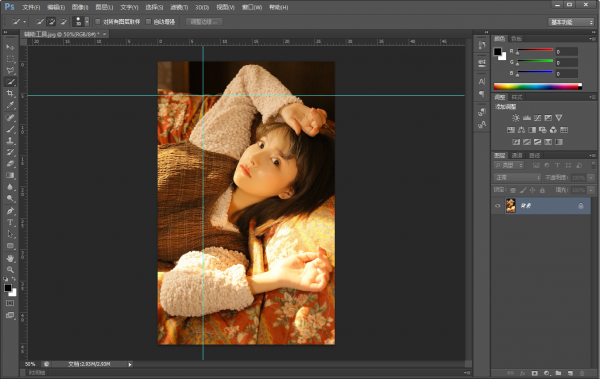Screen dimensions: 600x379
Task: Select the Dodge tool
Action: point(10,198)
